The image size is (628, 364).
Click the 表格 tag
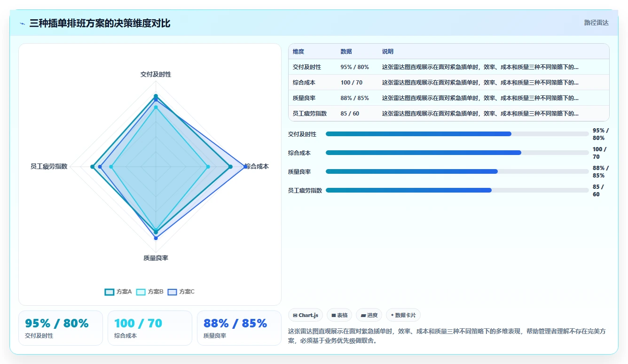tap(339, 315)
